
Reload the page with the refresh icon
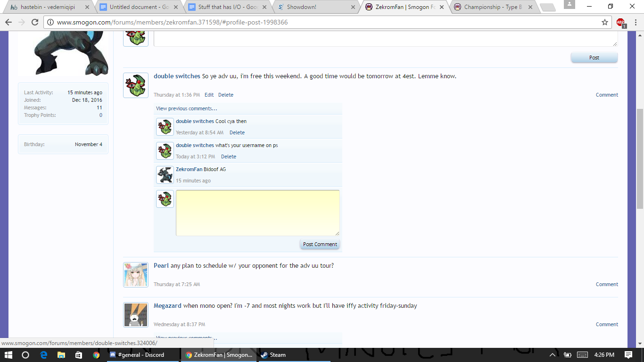tap(35, 22)
